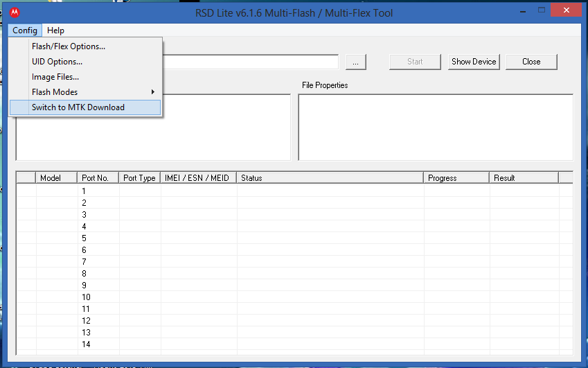
Task: Click the Model column header
Action: tap(57, 178)
